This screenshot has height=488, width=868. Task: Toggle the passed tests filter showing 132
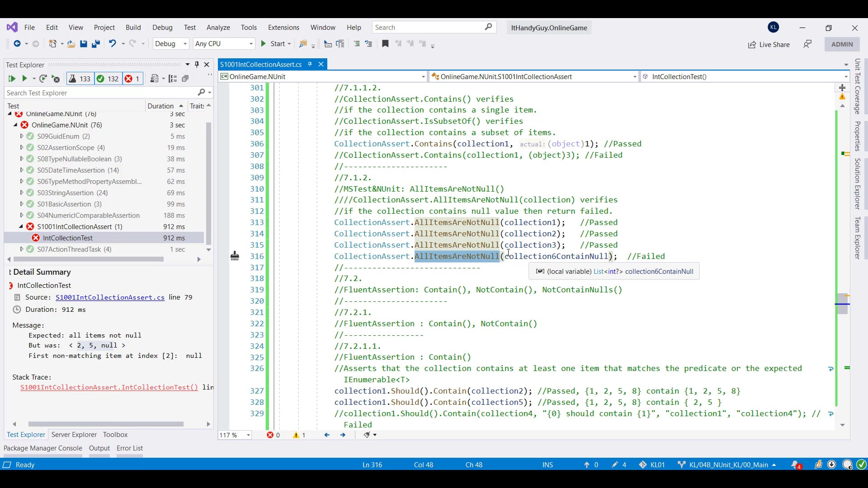(108, 79)
